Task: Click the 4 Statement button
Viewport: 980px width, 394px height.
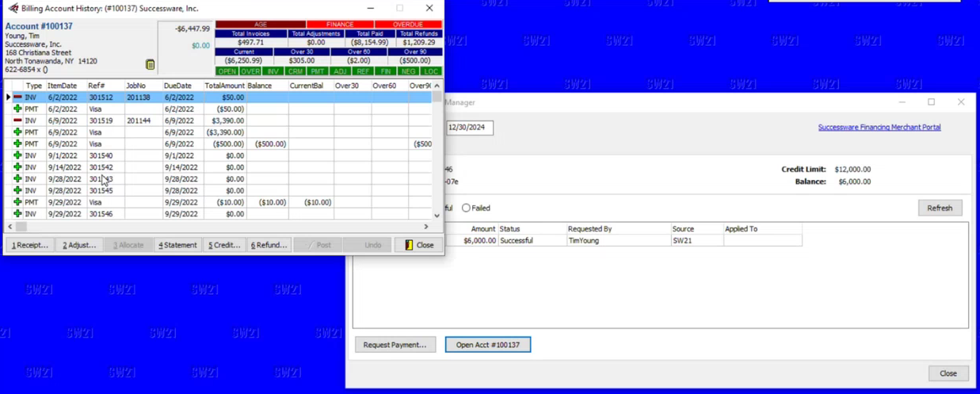Action: pos(177,245)
